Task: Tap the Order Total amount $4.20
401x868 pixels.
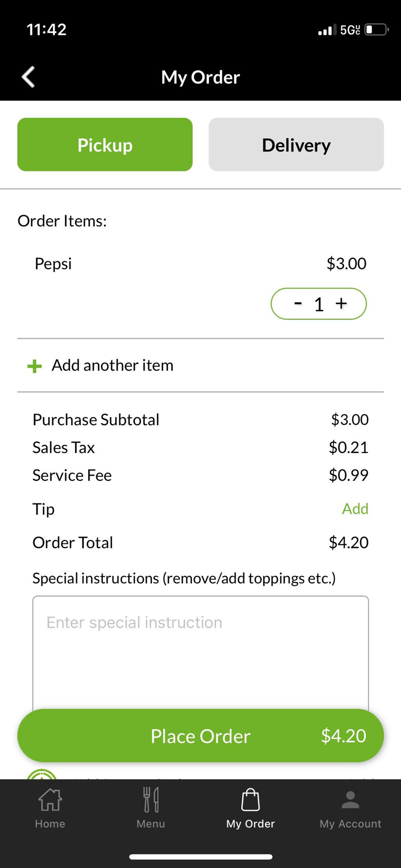Action: [x=348, y=542]
